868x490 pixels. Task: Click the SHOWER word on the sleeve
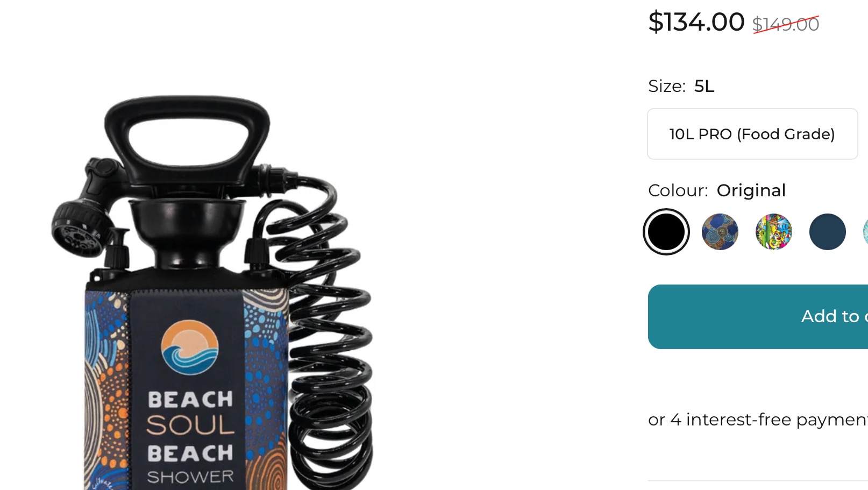click(190, 477)
